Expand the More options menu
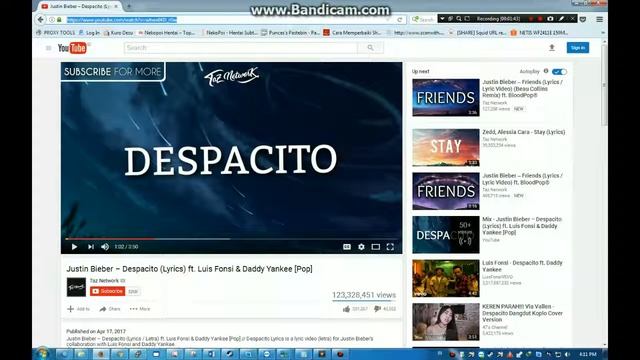 140,309
